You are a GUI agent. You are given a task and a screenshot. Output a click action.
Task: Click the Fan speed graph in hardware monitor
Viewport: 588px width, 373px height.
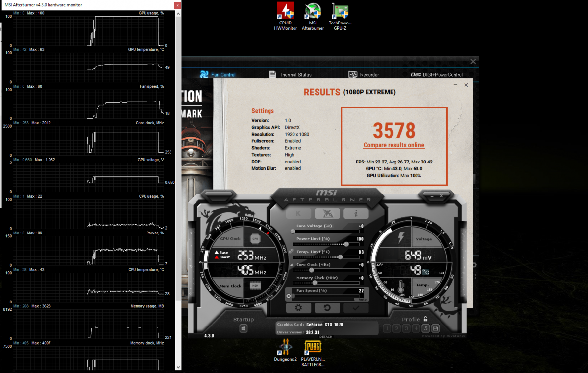coord(88,104)
